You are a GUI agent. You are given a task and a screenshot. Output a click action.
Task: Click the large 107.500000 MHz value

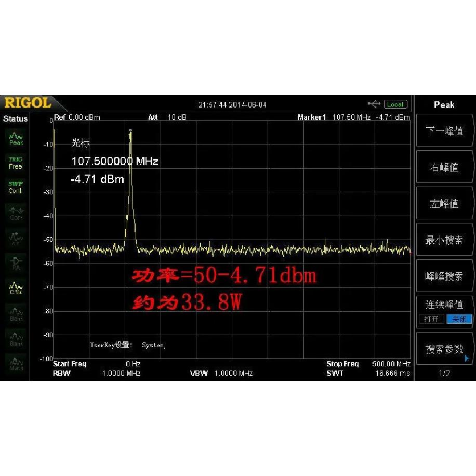click(115, 161)
